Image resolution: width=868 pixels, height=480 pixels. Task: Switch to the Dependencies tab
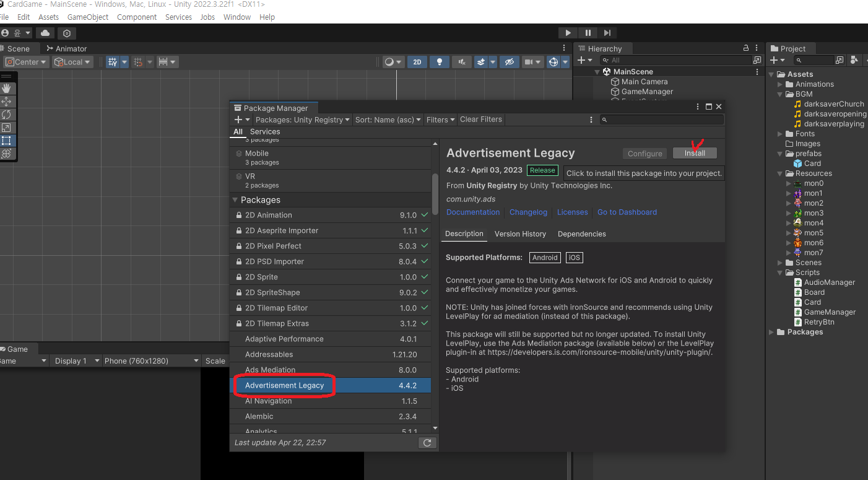click(x=582, y=233)
